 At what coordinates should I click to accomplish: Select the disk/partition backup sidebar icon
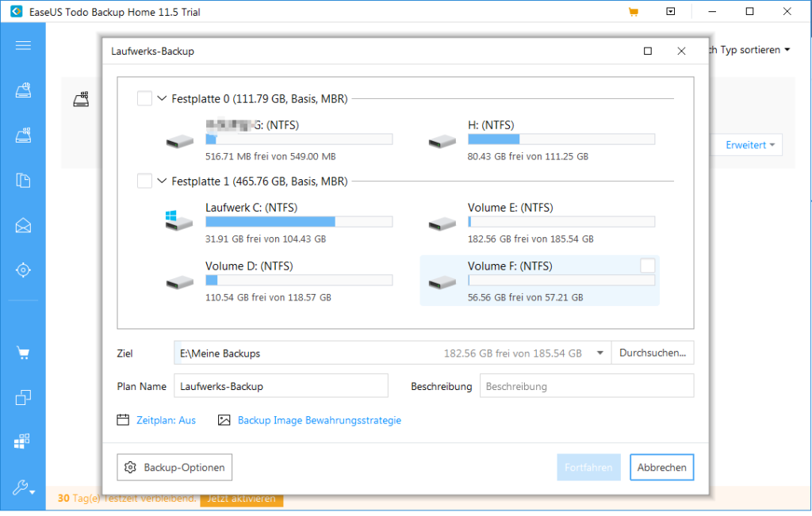coord(23,90)
